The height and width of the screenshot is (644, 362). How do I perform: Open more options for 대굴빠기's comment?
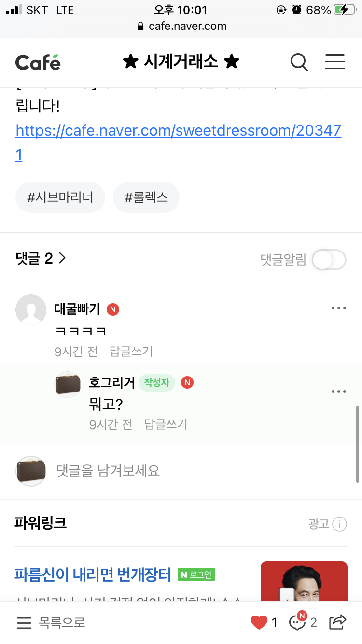pos(339,308)
